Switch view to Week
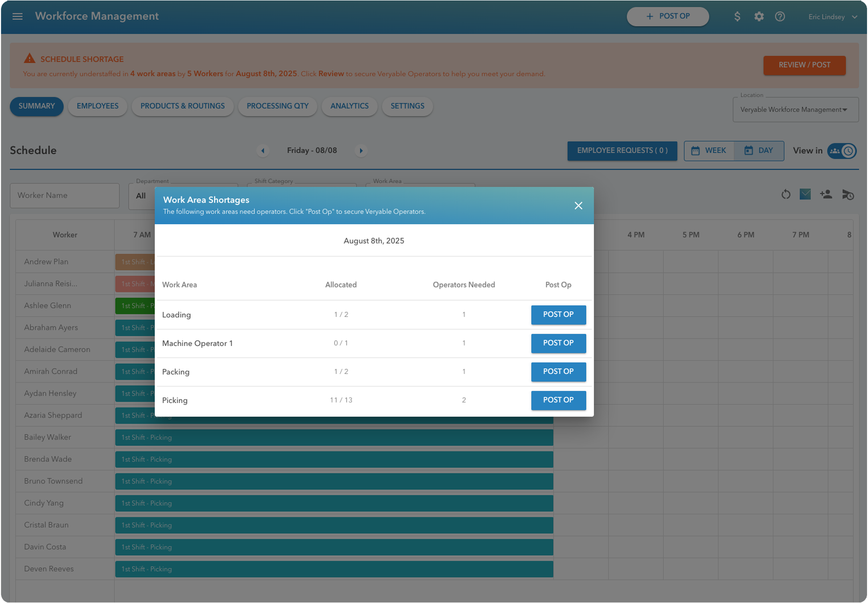 709,150
